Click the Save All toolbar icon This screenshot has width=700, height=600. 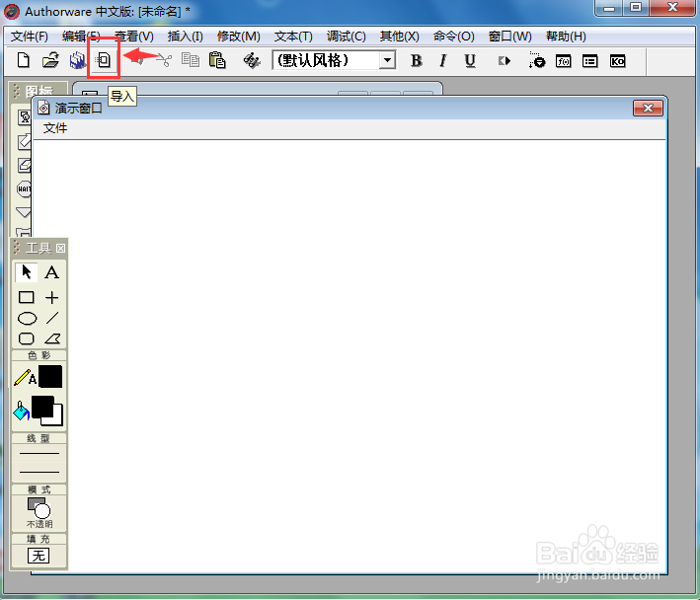(77, 60)
